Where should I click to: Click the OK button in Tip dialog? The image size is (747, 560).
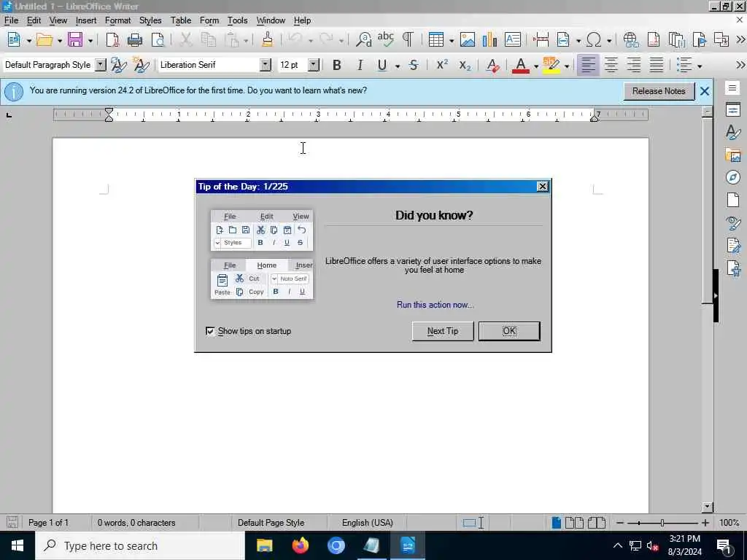pyautogui.click(x=508, y=331)
